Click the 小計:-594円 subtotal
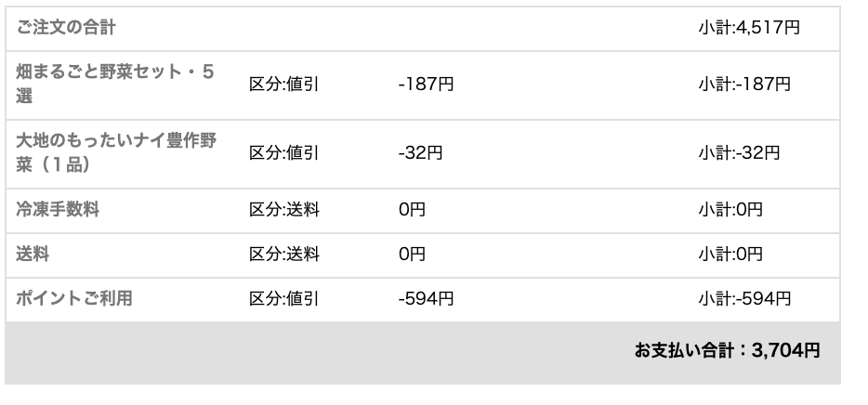This screenshot has height=405, width=868. tap(744, 298)
